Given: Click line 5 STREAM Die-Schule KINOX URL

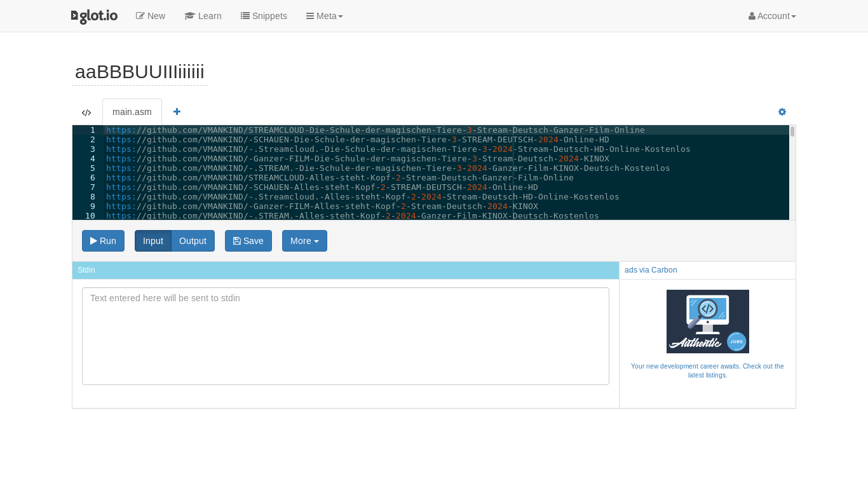Looking at the screenshot, I should click(x=388, y=168).
